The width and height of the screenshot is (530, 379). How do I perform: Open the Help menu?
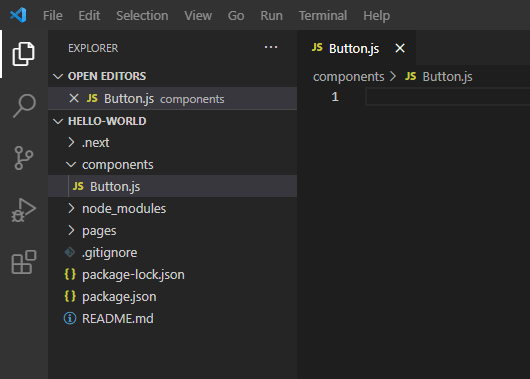coord(377,16)
